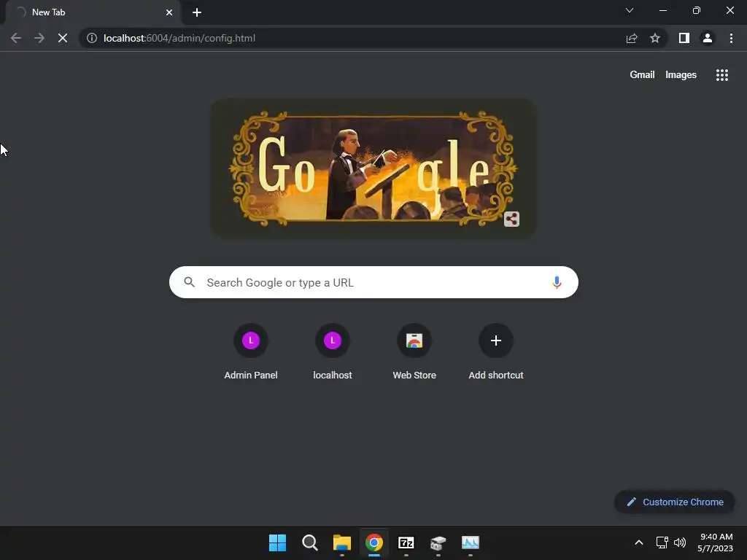Viewport: 747px width, 560px height.
Task: Click the Chrome icon in the taskbar
Action: coord(374,542)
